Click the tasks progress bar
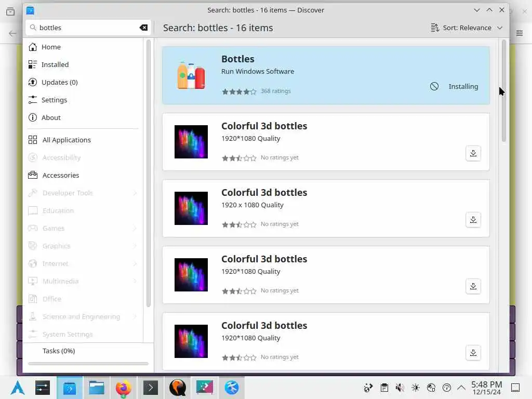This screenshot has width=532, height=399. pos(88,364)
